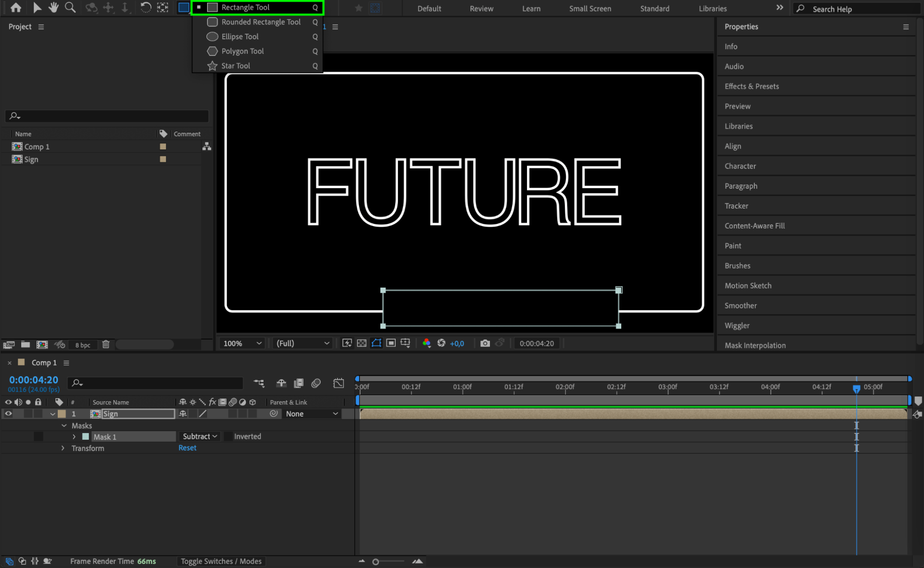924x568 pixels.
Task: Toggle Fast Previews in viewer
Action: pos(347,343)
